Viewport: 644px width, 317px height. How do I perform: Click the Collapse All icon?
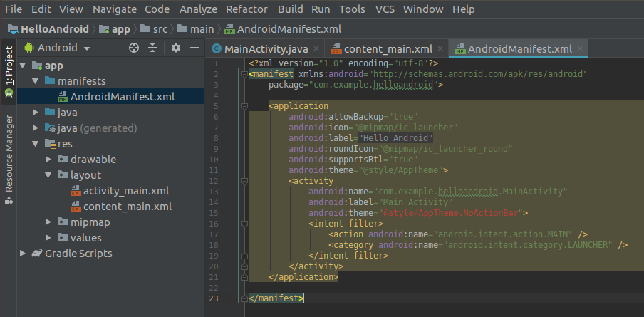[x=152, y=48]
